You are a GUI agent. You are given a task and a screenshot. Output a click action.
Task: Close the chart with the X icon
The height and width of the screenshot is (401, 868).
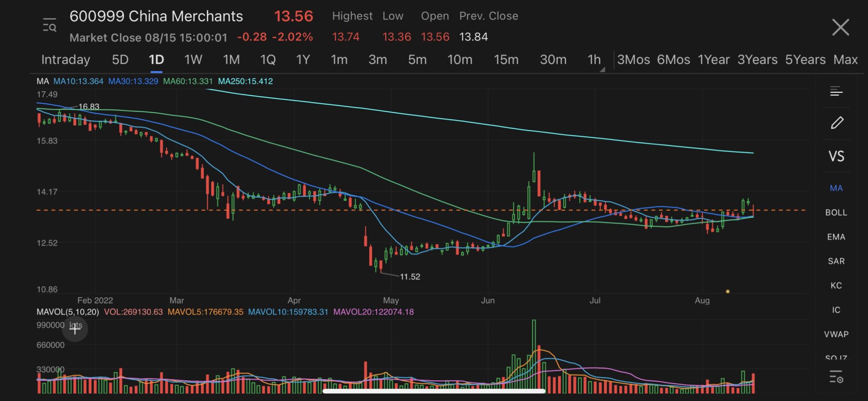(x=840, y=27)
